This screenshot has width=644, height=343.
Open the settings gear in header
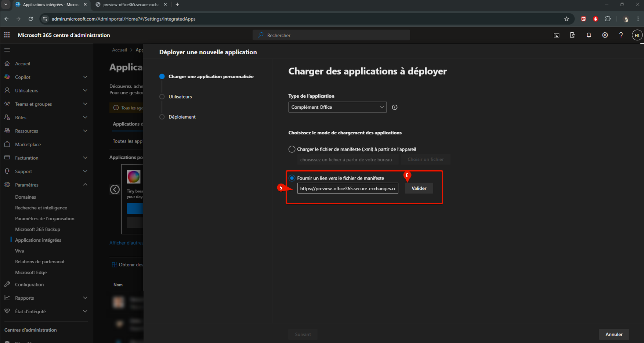point(605,35)
